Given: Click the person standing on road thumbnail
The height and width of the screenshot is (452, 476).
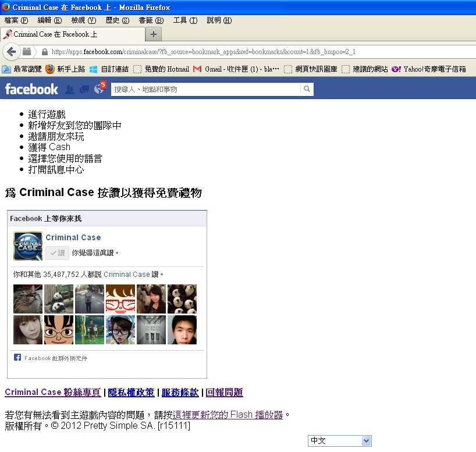Looking at the screenshot, I should click(90, 298).
